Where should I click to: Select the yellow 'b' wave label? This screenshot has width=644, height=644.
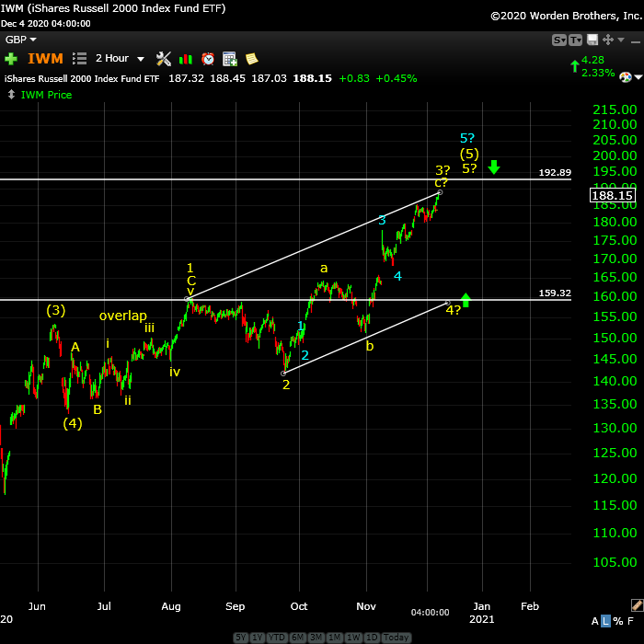click(370, 346)
